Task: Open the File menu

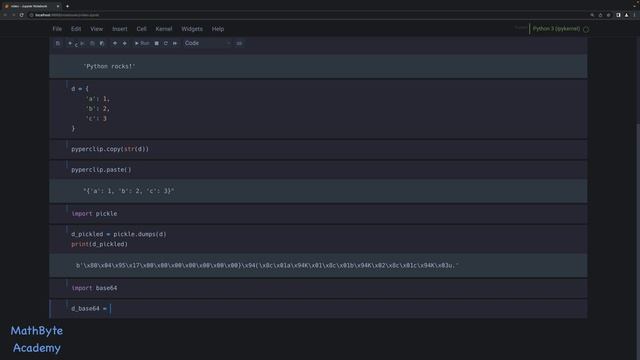Action: pos(57,29)
